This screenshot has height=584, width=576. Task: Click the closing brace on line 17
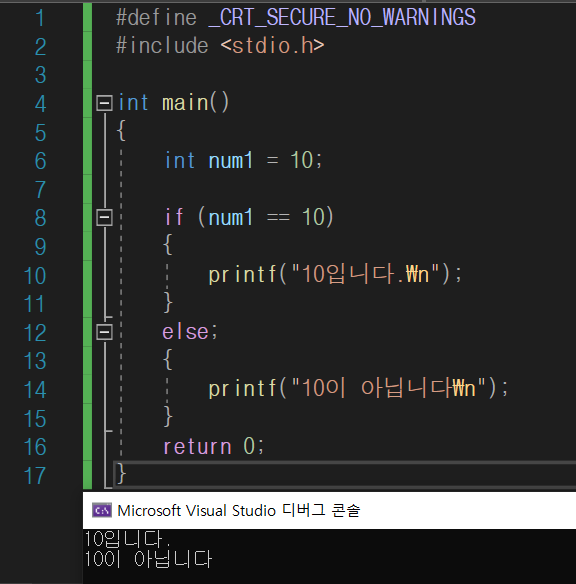click(121, 474)
